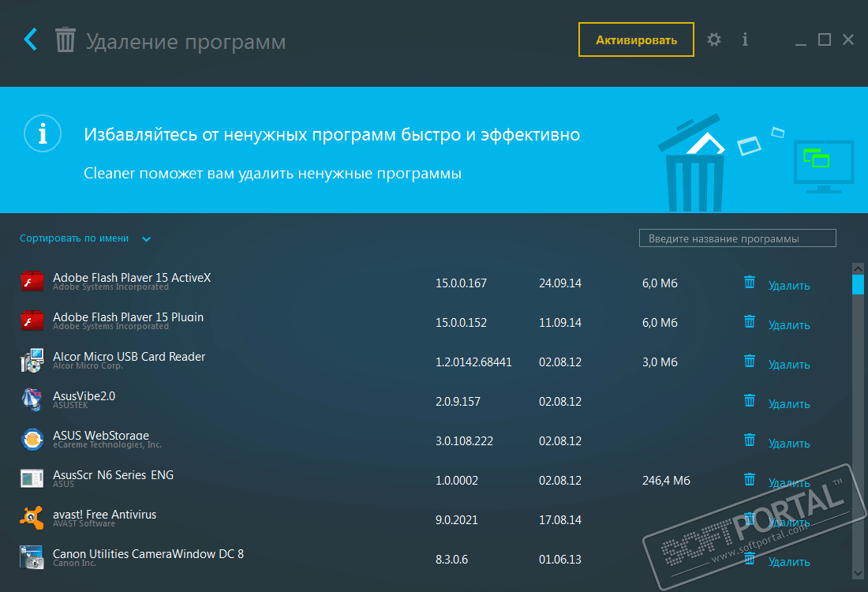This screenshot has height=592, width=868.
Task: Click the avast! Free Antivirus icon
Action: click(32, 518)
